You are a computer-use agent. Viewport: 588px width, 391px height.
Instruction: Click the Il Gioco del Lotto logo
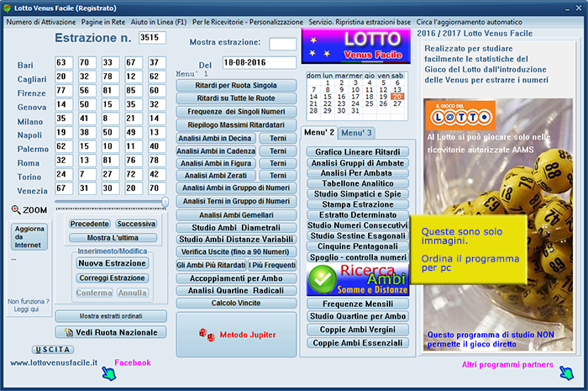tap(460, 115)
